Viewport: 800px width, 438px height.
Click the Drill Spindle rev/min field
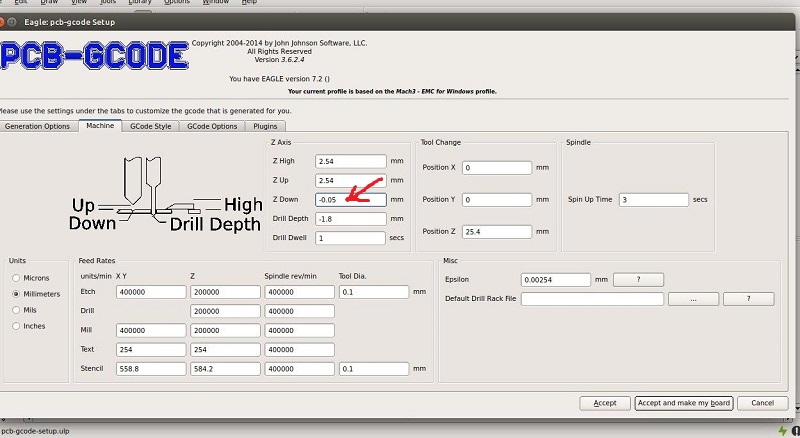(x=299, y=311)
